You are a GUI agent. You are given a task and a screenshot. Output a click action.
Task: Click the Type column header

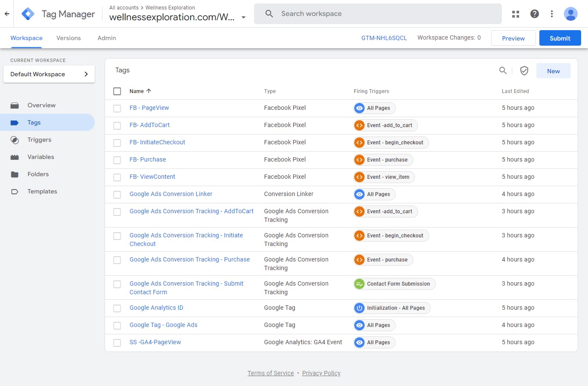coord(270,91)
